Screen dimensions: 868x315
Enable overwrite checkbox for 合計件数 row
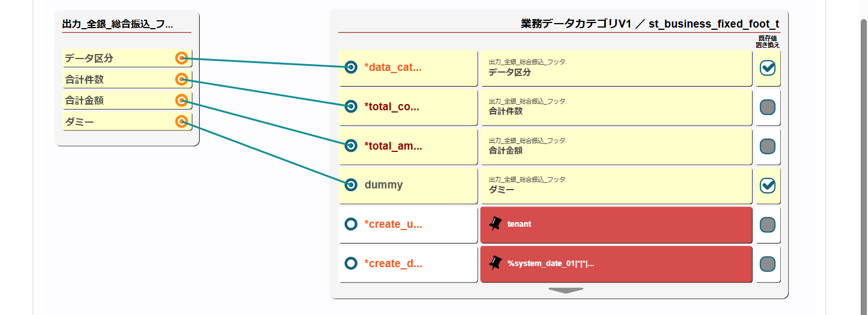click(768, 107)
